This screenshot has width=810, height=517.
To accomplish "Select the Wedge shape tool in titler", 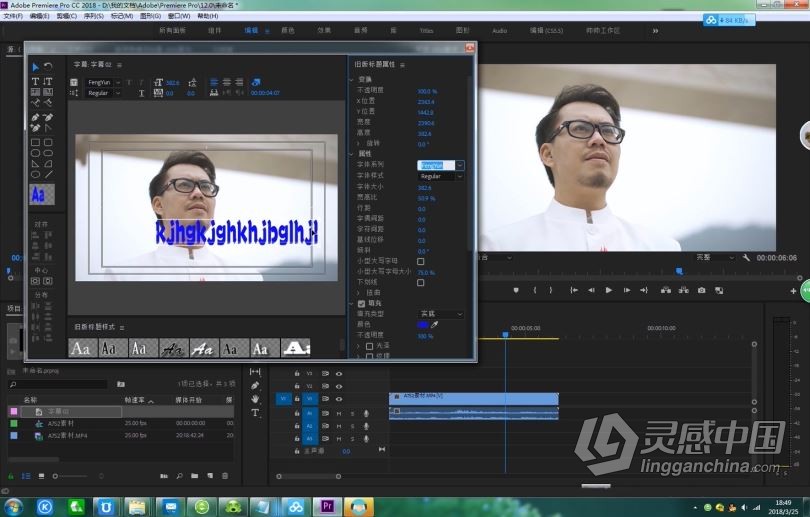I will (x=35, y=164).
